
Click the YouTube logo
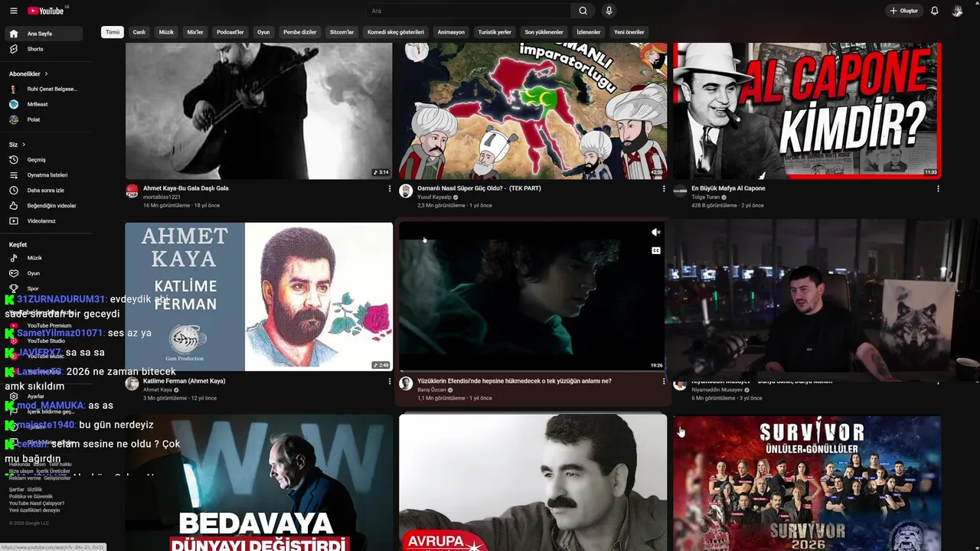click(46, 11)
